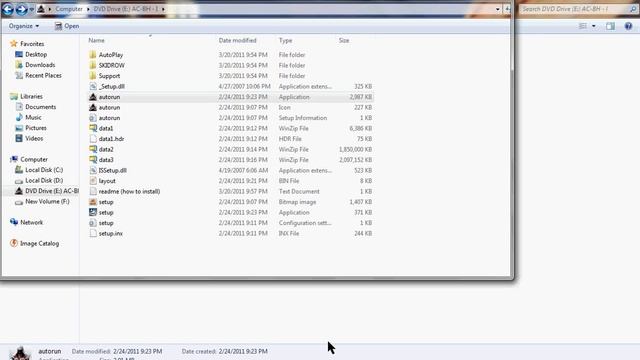Screen dimensions: 640x360
Task: Toggle the preview pane icon
Action: [610, 26]
